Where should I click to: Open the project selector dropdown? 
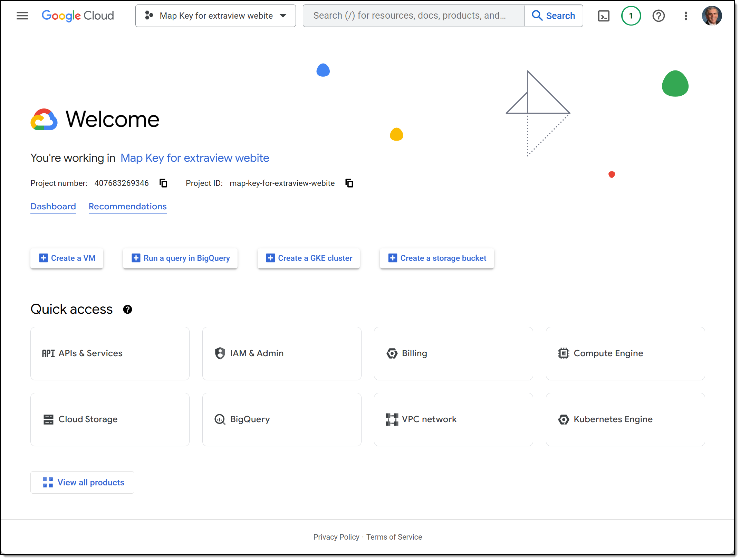tap(215, 16)
